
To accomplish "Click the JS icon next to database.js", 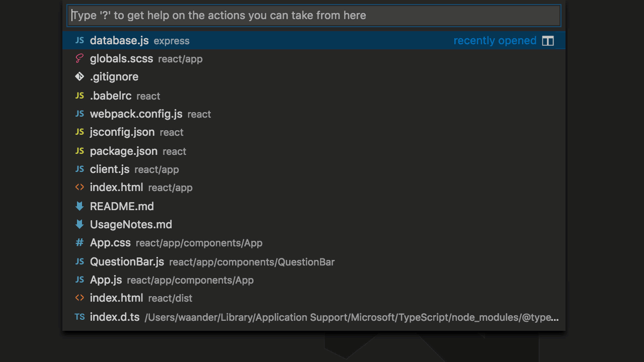I will (79, 41).
